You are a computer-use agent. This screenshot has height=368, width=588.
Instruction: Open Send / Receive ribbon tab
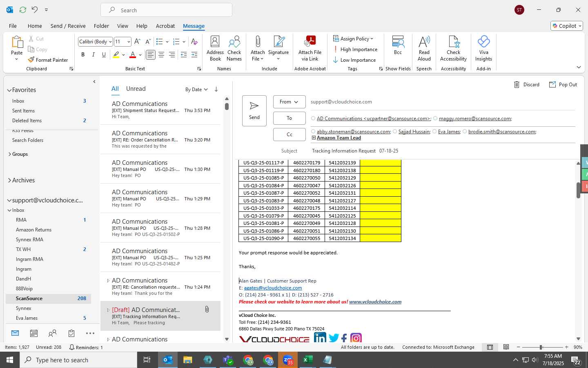(x=68, y=26)
